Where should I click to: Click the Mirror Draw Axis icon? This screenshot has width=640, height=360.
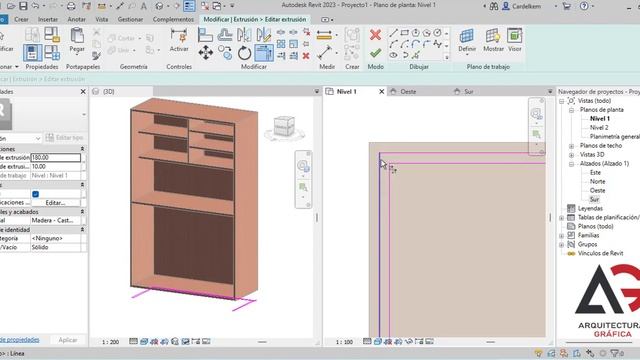point(264,35)
